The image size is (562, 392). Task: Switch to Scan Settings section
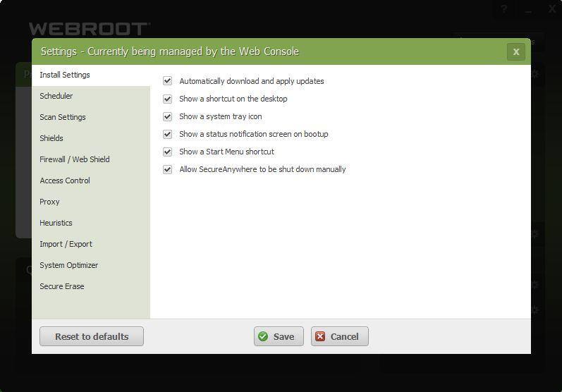pyautogui.click(x=63, y=117)
